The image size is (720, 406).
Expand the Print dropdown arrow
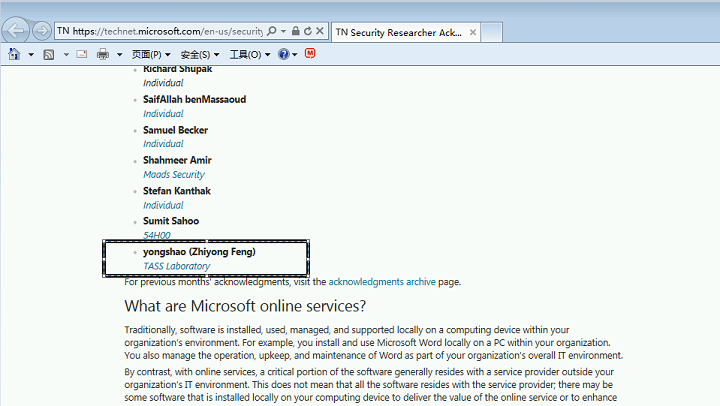119,55
